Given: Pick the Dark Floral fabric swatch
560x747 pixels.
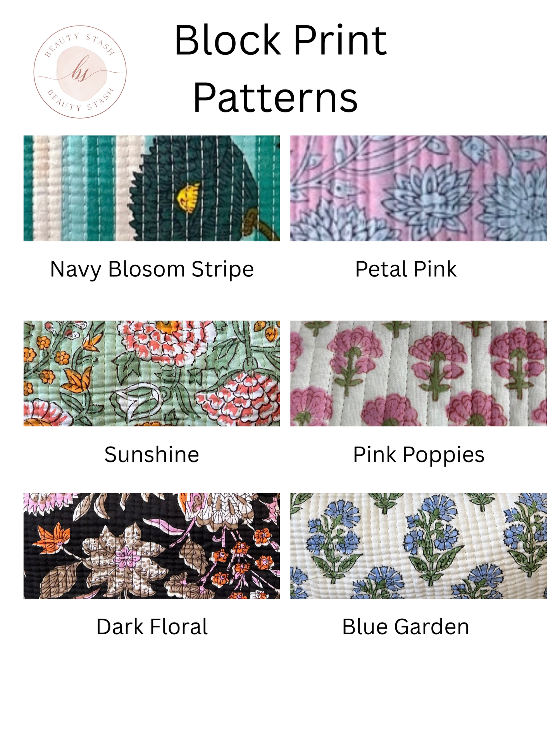Looking at the screenshot, I should [x=152, y=545].
